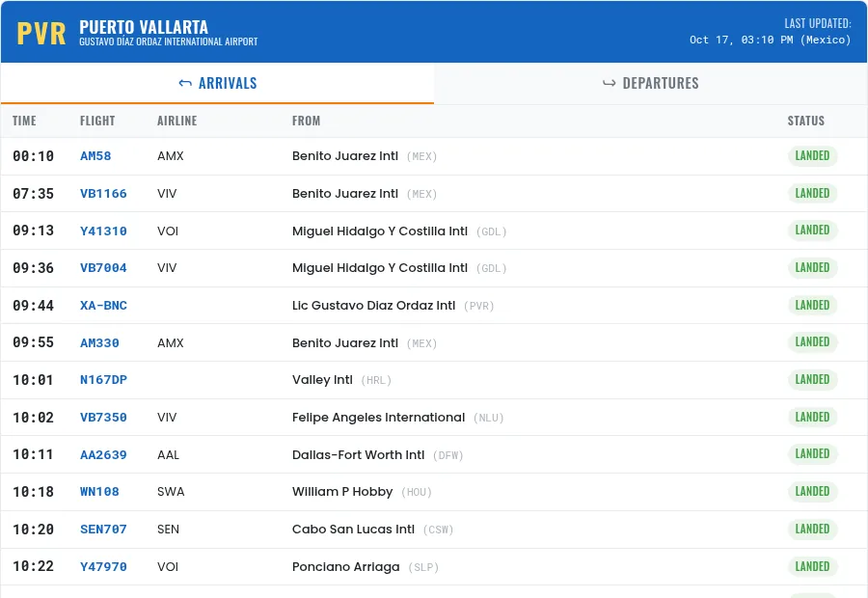Click the LANDED badge for N167DP

point(812,380)
